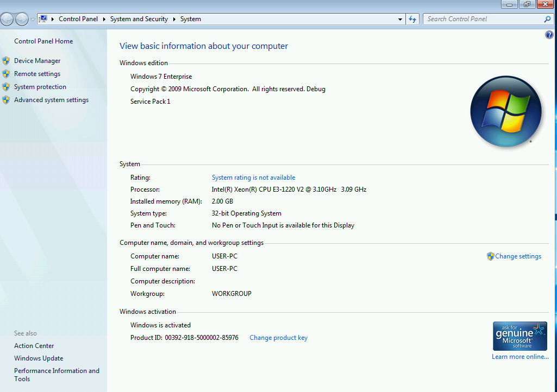Click the Refresh button in the address bar

412,19
